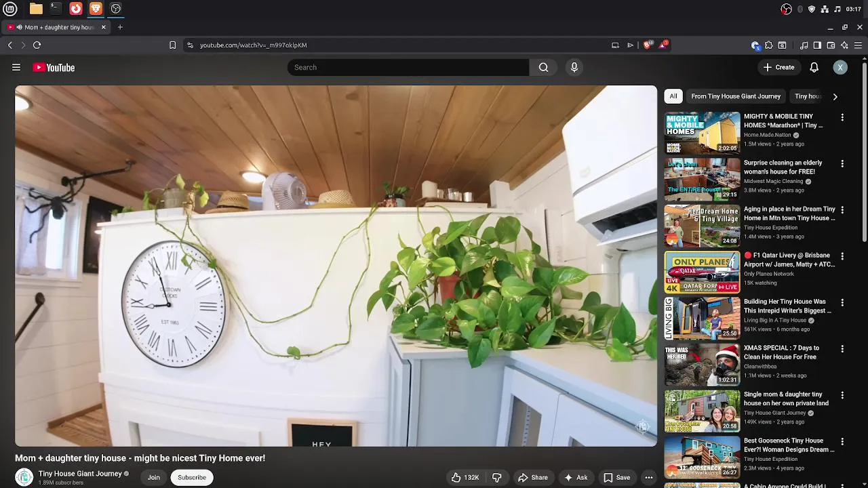The height and width of the screenshot is (488, 868).
Task: Focus the YouTube search field
Action: pos(408,67)
